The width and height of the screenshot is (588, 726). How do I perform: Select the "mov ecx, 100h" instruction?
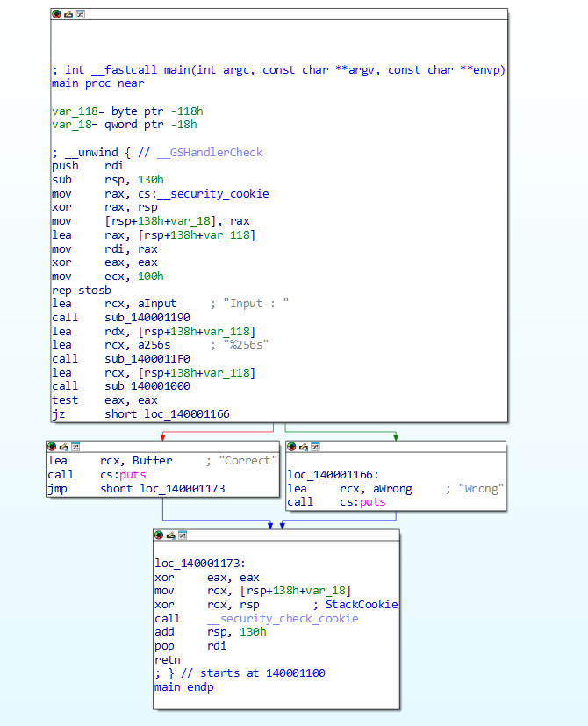[x=108, y=277]
